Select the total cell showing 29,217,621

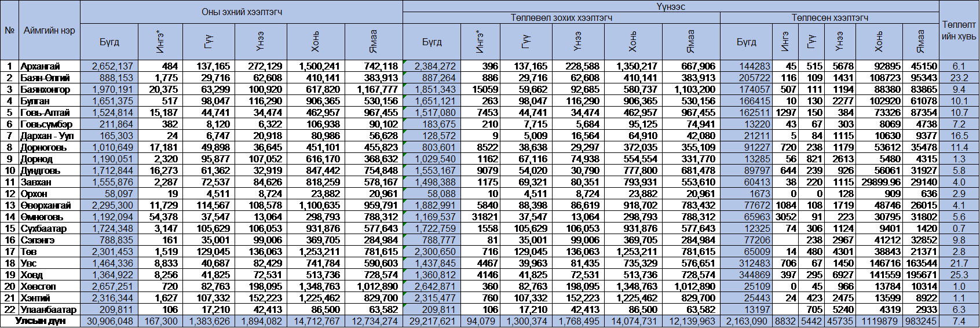[432, 321]
